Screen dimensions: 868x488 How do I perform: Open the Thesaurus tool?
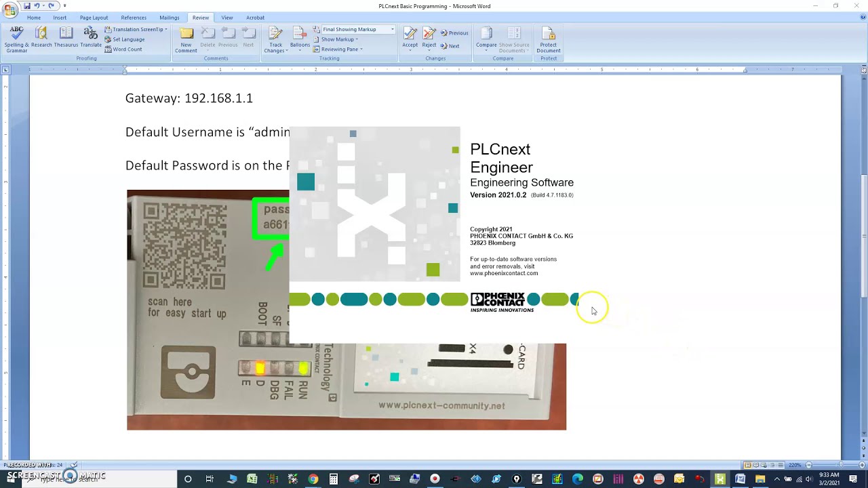pos(66,38)
